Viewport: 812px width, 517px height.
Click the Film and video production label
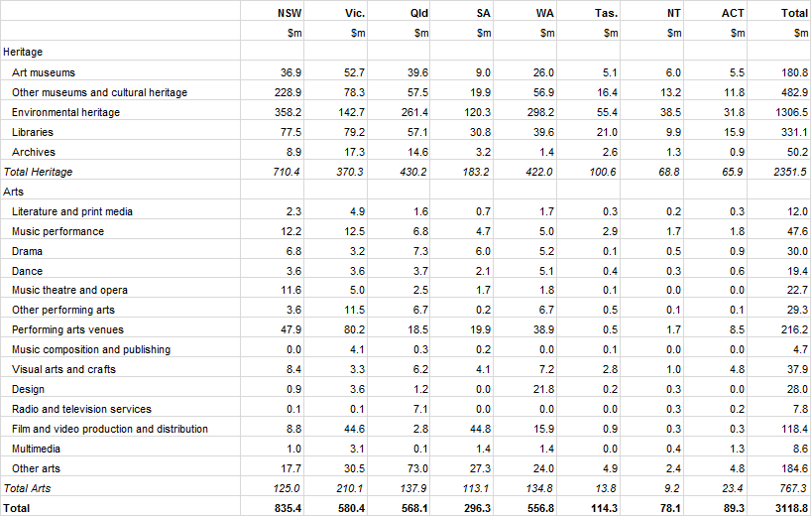click(110, 429)
